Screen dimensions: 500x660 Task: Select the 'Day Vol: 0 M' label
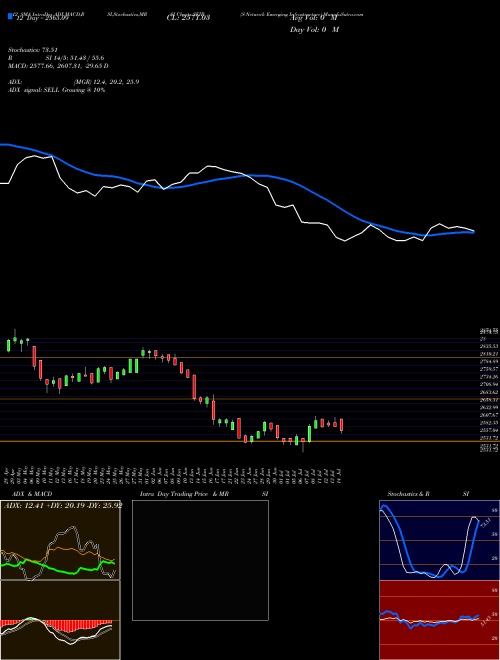point(314,29)
